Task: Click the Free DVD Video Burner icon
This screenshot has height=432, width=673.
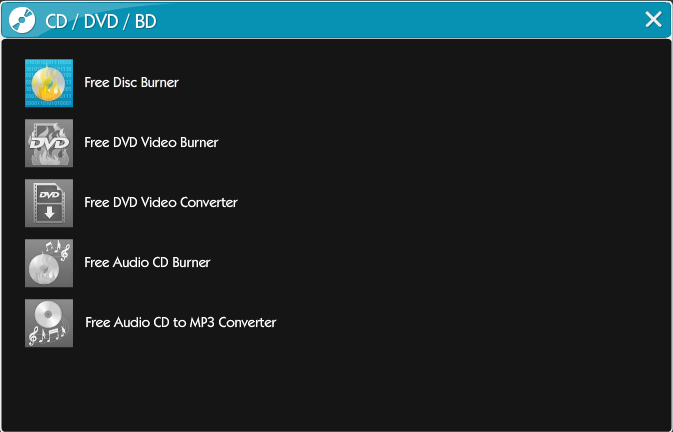Action: [x=49, y=143]
